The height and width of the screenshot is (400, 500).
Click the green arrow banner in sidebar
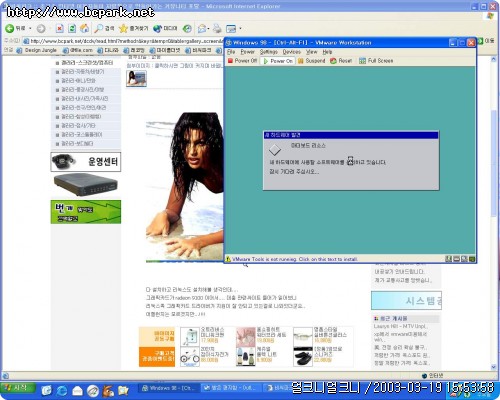click(86, 212)
